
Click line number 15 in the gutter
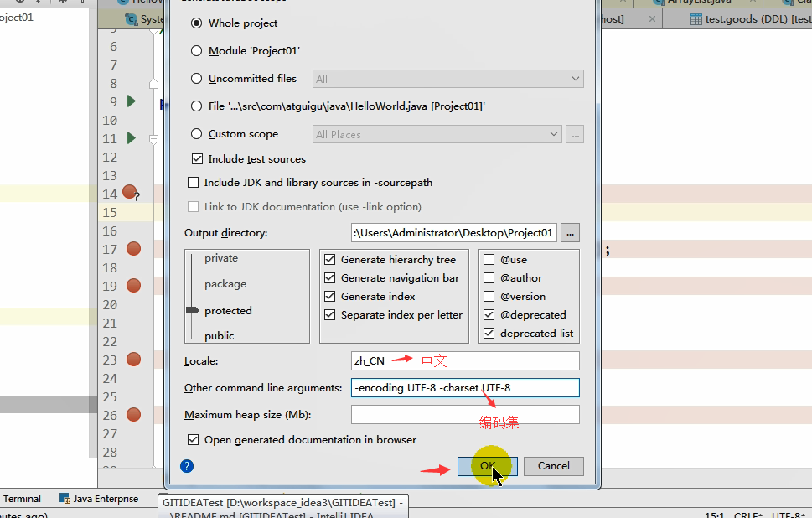(110, 212)
